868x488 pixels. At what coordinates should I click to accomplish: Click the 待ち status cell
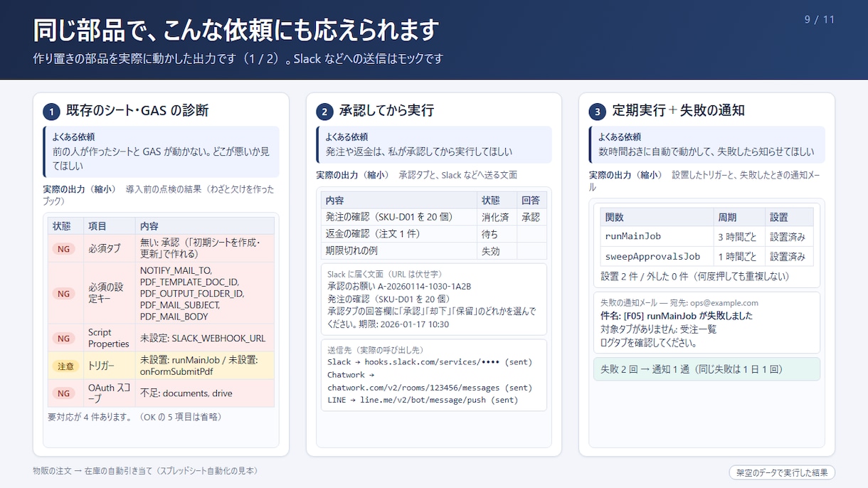coord(497,234)
